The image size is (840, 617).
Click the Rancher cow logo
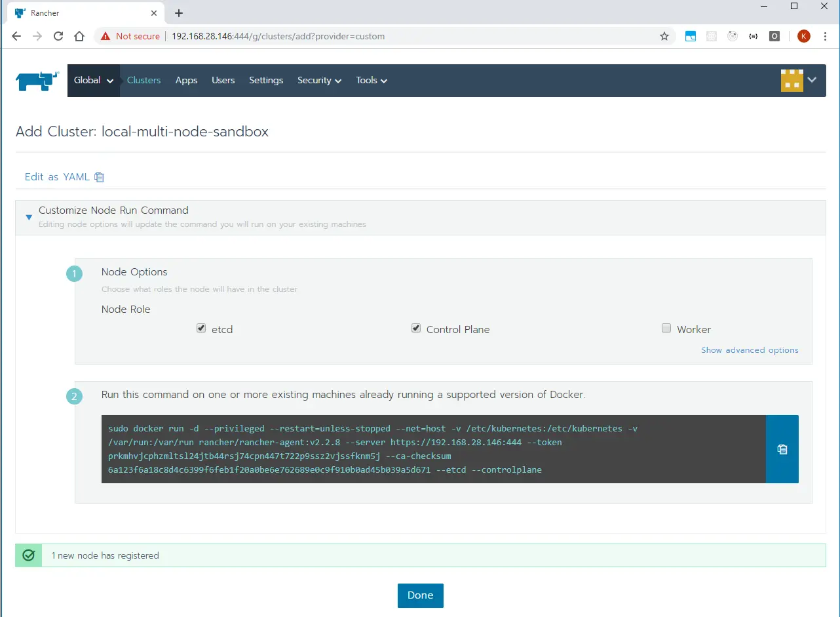click(x=38, y=81)
